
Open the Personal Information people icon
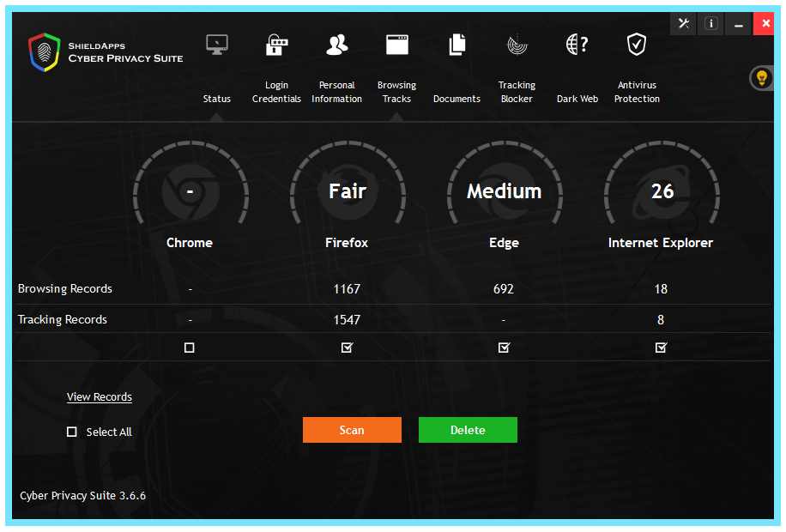pyautogui.click(x=337, y=45)
